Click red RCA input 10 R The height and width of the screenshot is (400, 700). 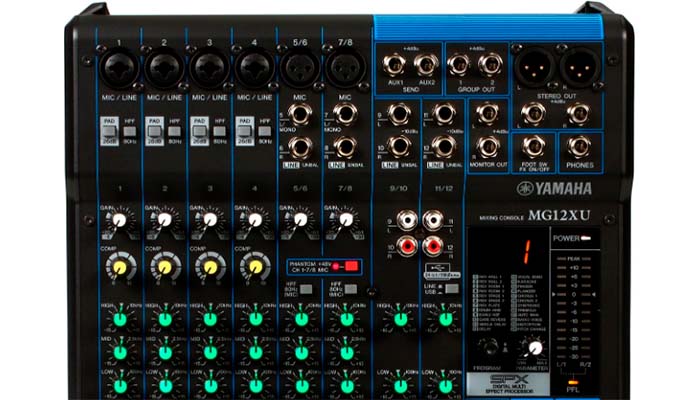(x=407, y=246)
